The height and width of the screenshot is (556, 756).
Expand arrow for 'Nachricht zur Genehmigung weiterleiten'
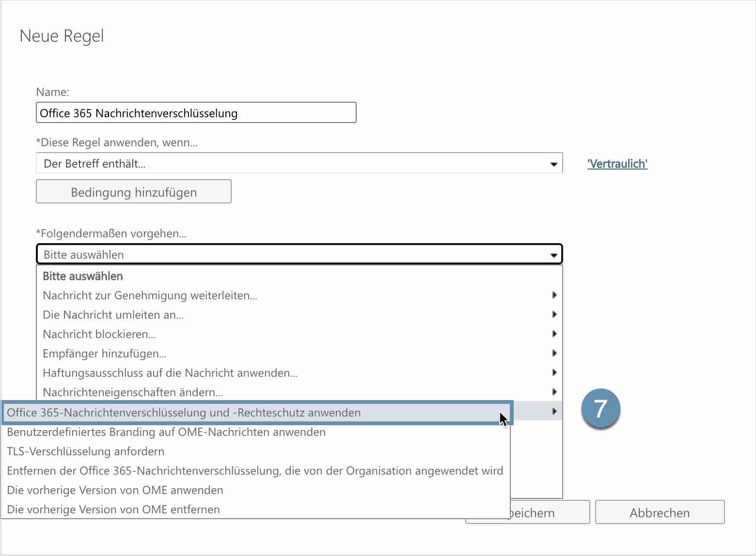tap(554, 295)
